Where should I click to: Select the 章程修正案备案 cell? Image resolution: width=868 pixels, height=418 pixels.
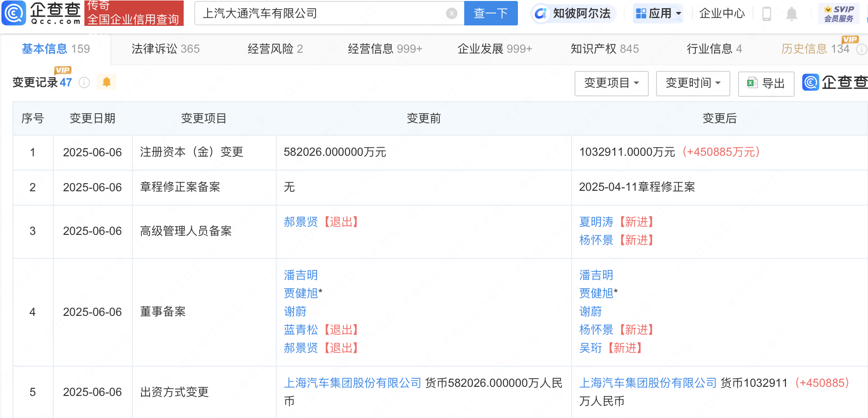click(x=204, y=187)
